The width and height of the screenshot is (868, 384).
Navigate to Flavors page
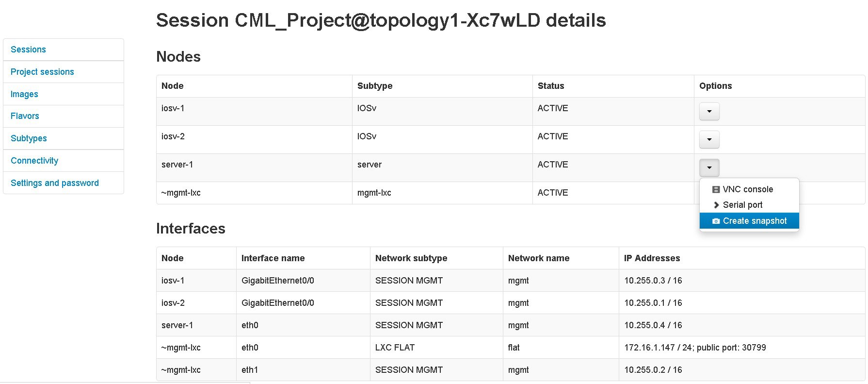25,116
